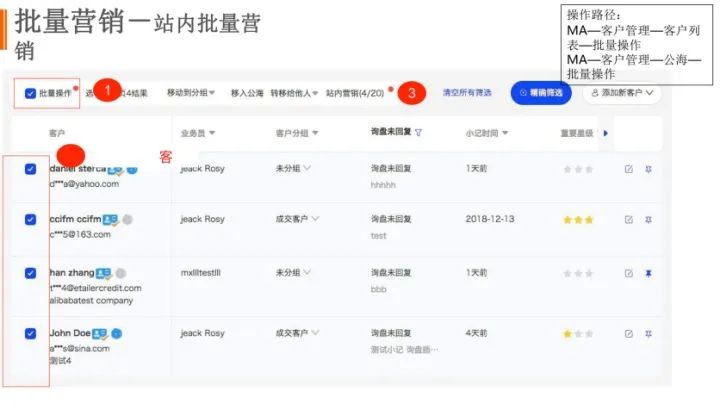
Task: Click the blue 精确筛选 button
Action: tap(541, 93)
